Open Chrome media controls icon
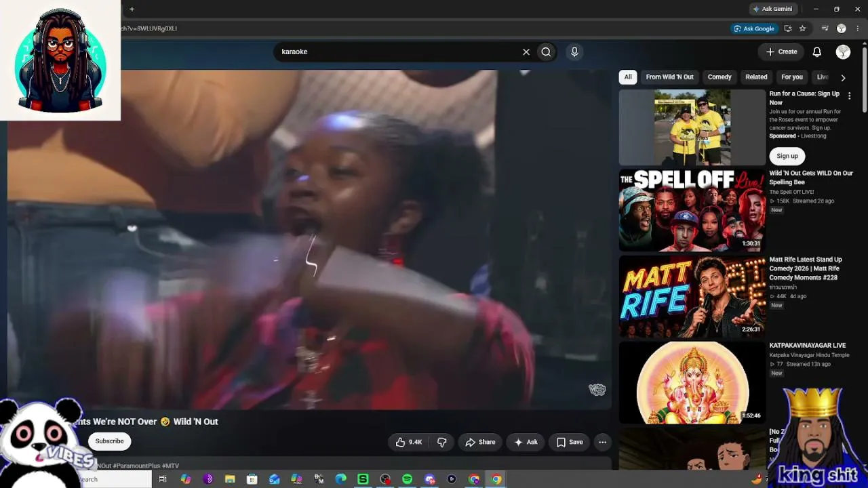This screenshot has height=488, width=868. (x=825, y=28)
